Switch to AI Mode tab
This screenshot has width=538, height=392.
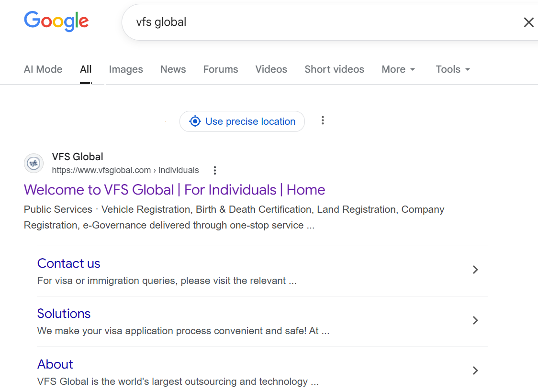click(43, 69)
